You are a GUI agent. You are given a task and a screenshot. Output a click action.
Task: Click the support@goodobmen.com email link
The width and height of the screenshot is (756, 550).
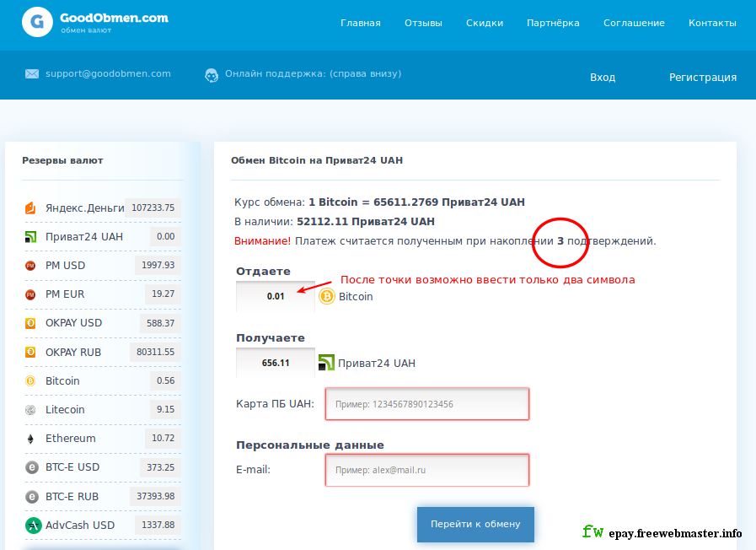pos(108,74)
